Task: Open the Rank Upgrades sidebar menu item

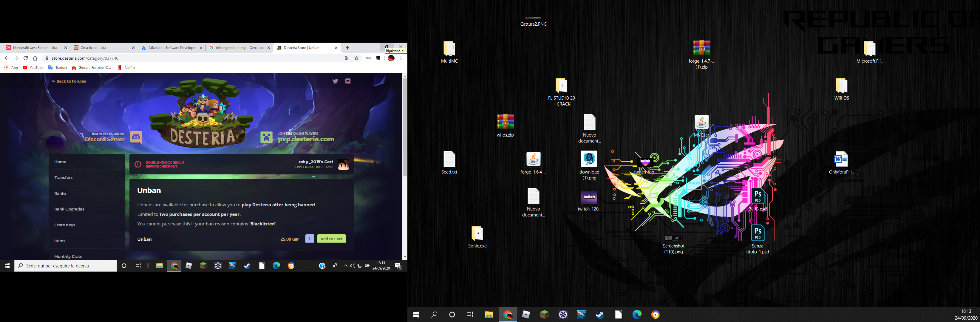Action: tap(69, 209)
